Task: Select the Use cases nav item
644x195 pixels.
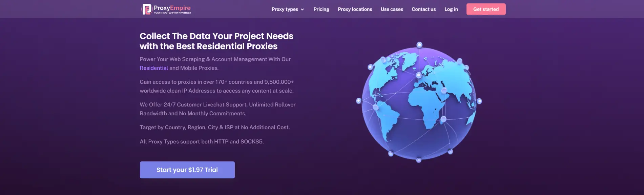Action: [x=392, y=9]
